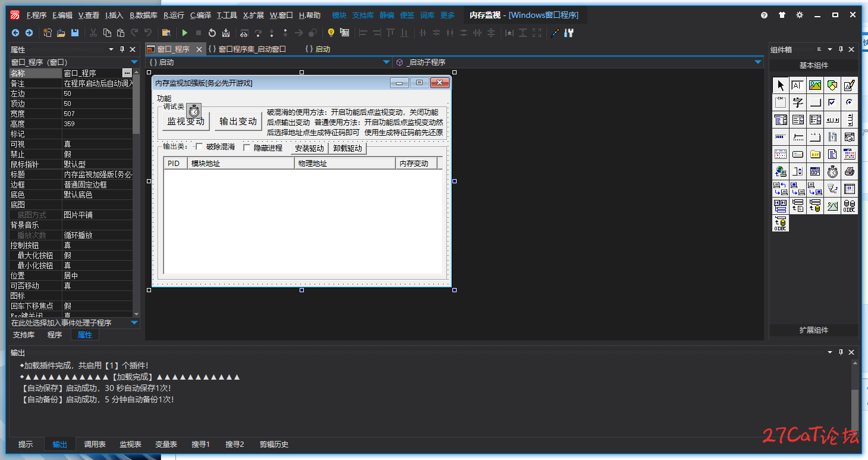Screen dimensions: 868x460
Task: Click the green 运行 run icon on toolbar
Action: [x=185, y=33]
